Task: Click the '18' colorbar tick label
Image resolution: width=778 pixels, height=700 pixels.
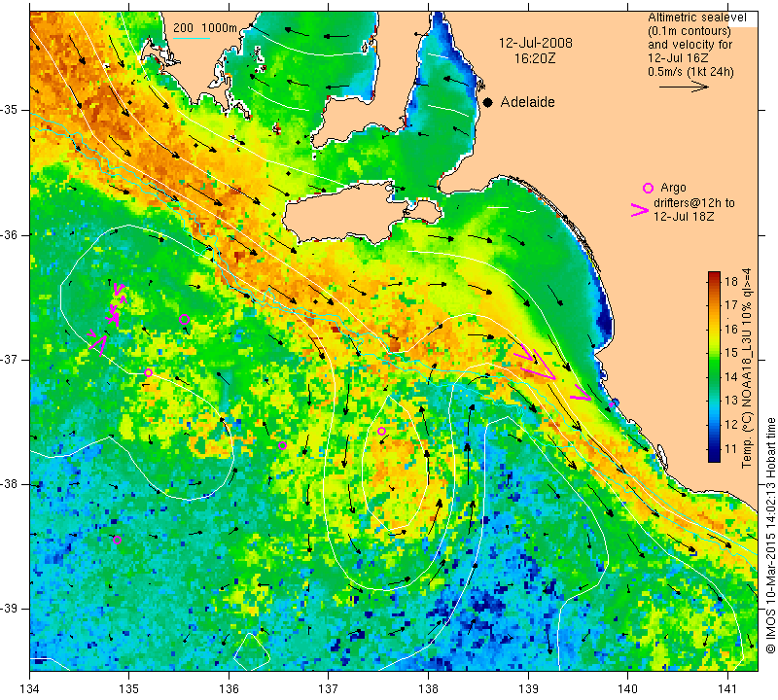Action: pos(731,282)
